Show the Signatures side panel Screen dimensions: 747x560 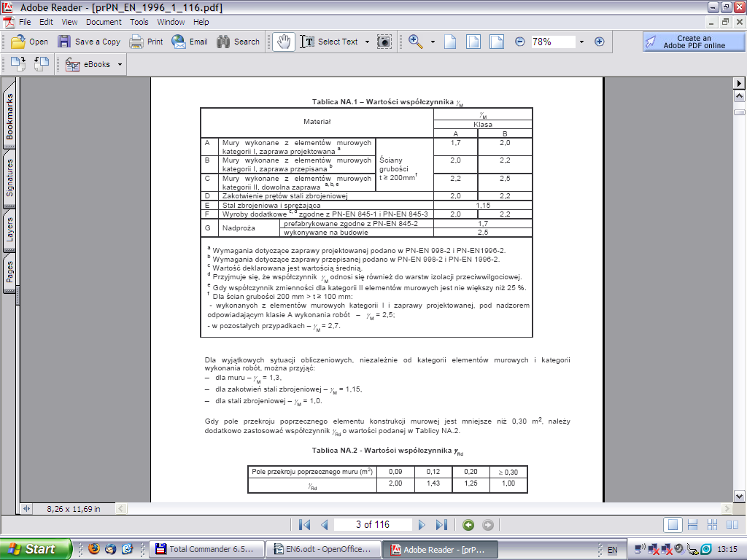[x=9, y=179]
